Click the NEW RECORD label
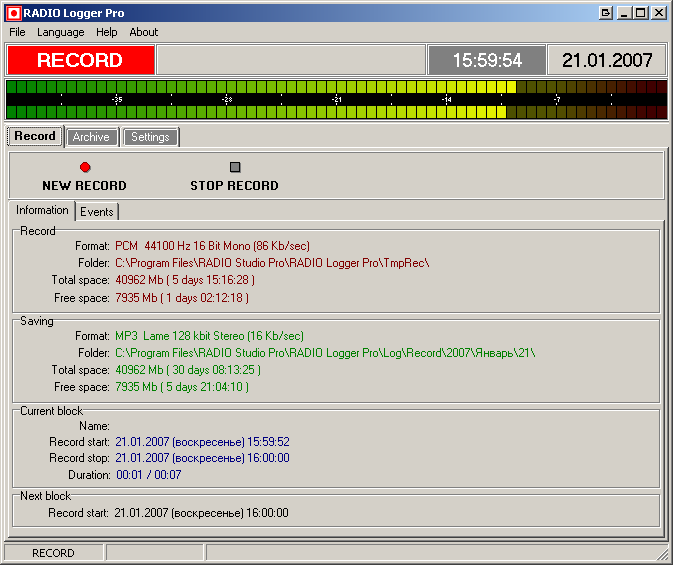Screen dimensions: 673x565 pos(84,185)
